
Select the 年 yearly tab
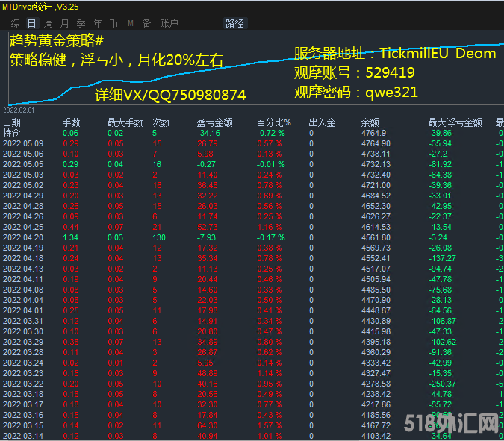click(97, 23)
